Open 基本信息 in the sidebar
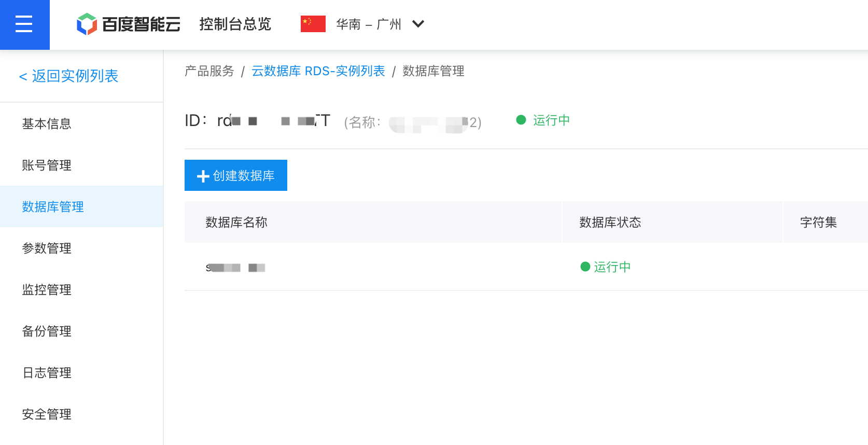This screenshot has width=868, height=445. tap(47, 124)
